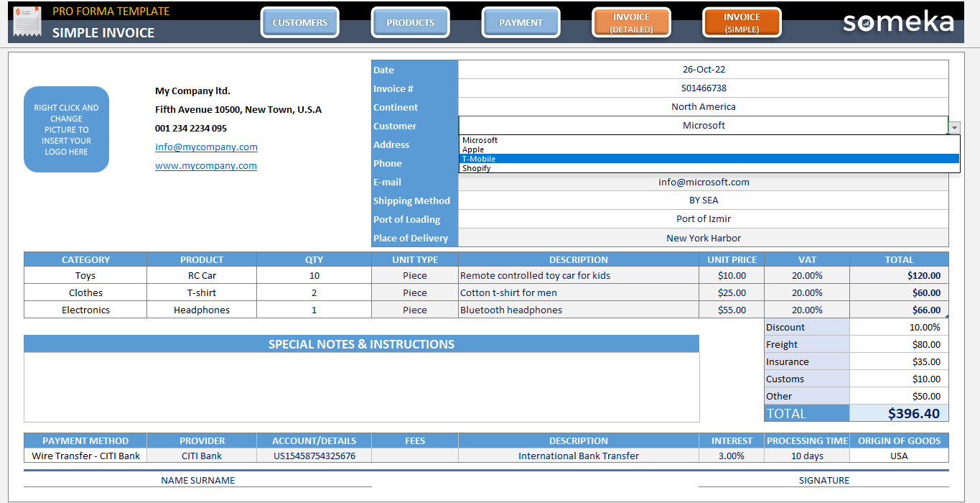Select Microsoft from the customer list
Image resolution: width=980 pixels, height=503 pixels.
point(480,140)
